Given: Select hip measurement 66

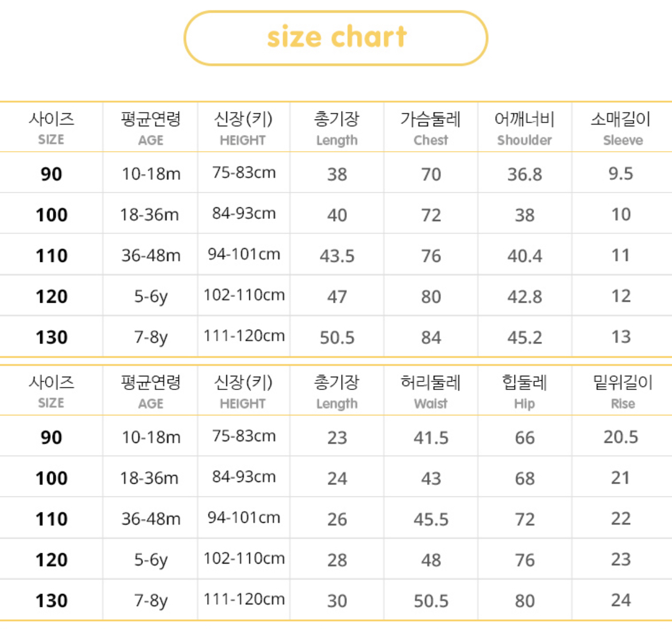Looking at the screenshot, I should pyautogui.click(x=524, y=438).
